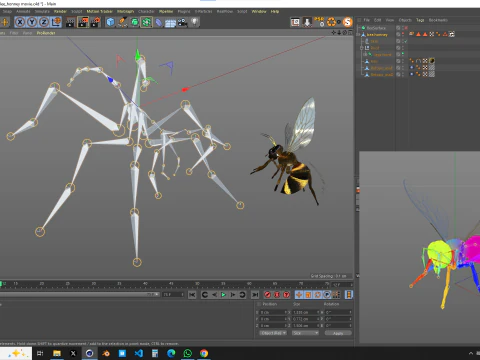The width and height of the screenshot is (480, 360).
Task: Toggle the red X on top Subdivision Surface row
Action: tap(406, 28)
